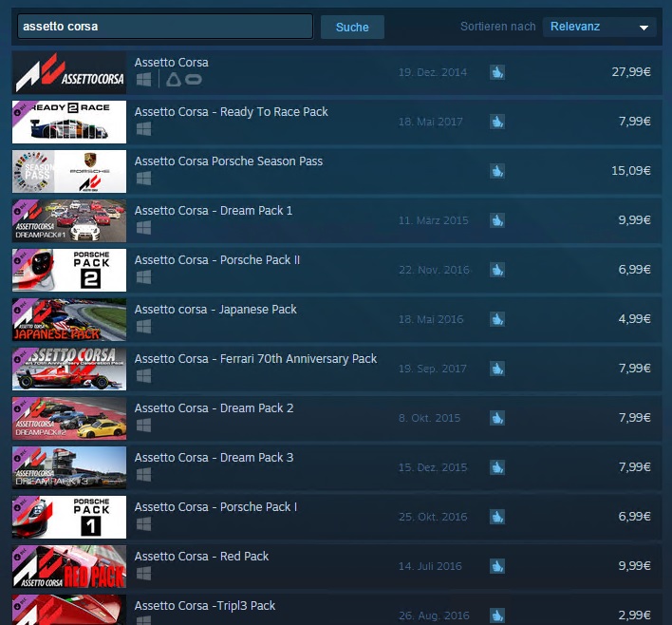Open Assetto Corsa - Dream Pack 3 title
This screenshot has height=625, width=672.
click(214, 457)
